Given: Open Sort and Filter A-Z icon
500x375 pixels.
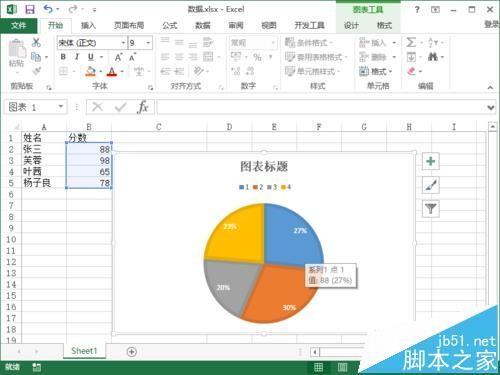Looking at the screenshot, I should pyautogui.click(x=433, y=43).
